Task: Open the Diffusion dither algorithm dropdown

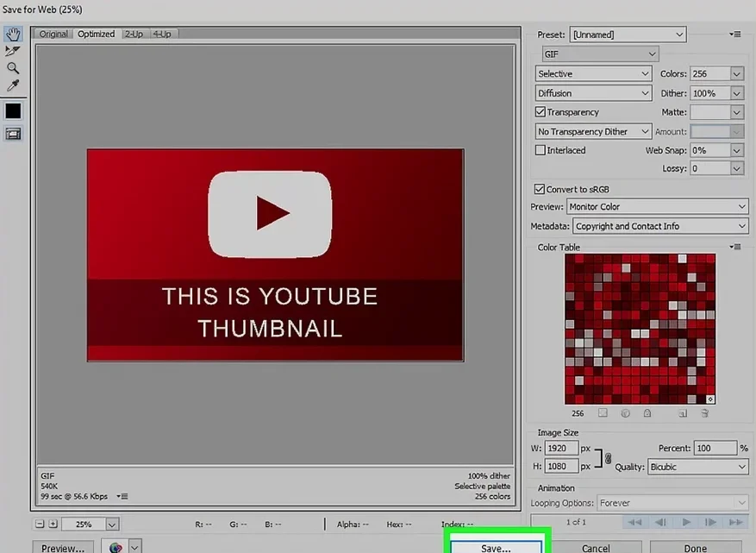Action: (594, 93)
